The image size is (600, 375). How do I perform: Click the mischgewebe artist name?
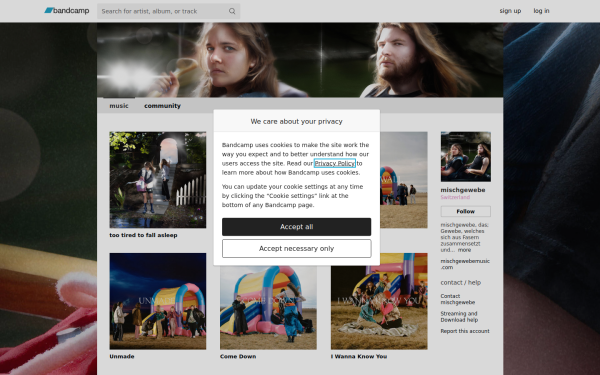pos(463,190)
